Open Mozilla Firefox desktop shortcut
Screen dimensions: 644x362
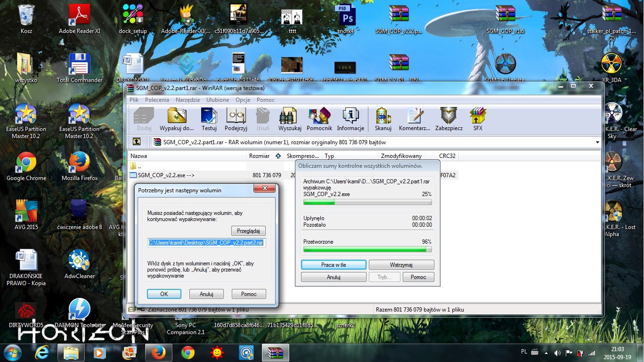pyautogui.click(x=79, y=166)
